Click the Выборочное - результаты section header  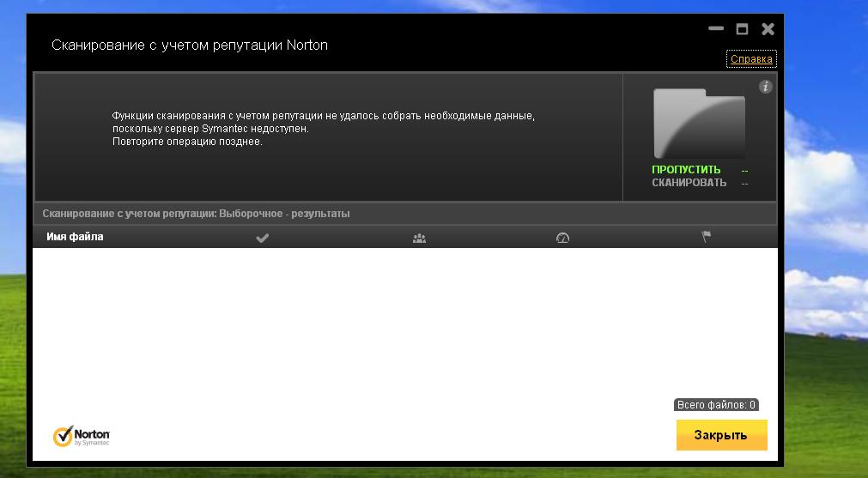click(197, 214)
